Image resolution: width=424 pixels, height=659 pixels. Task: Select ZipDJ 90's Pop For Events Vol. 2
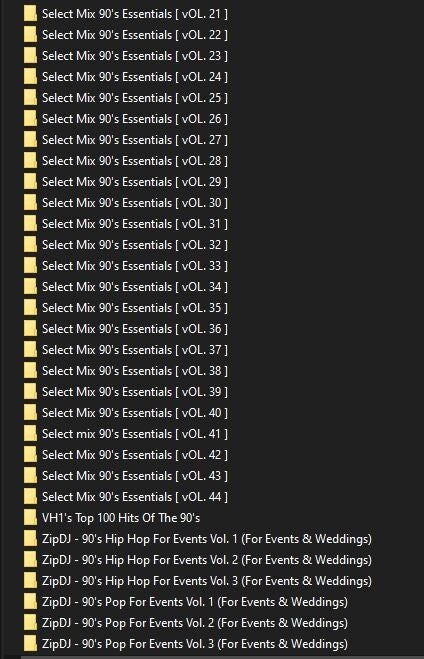click(195, 623)
